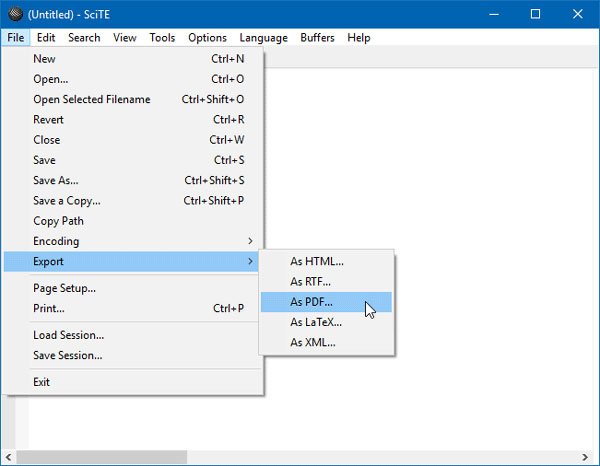Image resolution: width=600 pixels, height=466 pixels.
Task: Click the horizontal scrollbar left arrow
Action: click(8, 457)
